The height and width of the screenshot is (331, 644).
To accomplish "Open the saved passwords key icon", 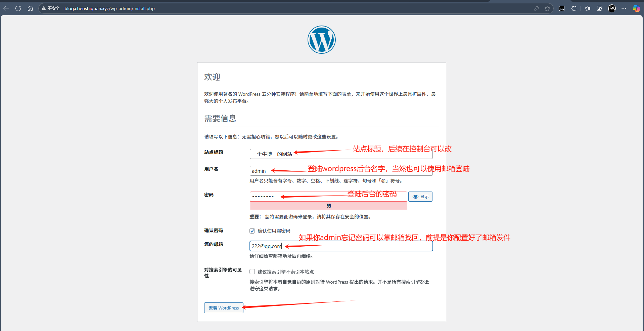I will (537, 8).
